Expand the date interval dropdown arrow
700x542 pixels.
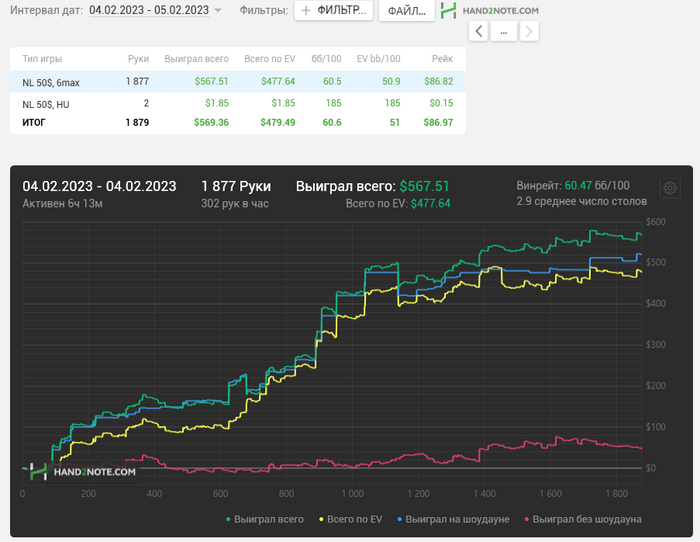(218, 10)
